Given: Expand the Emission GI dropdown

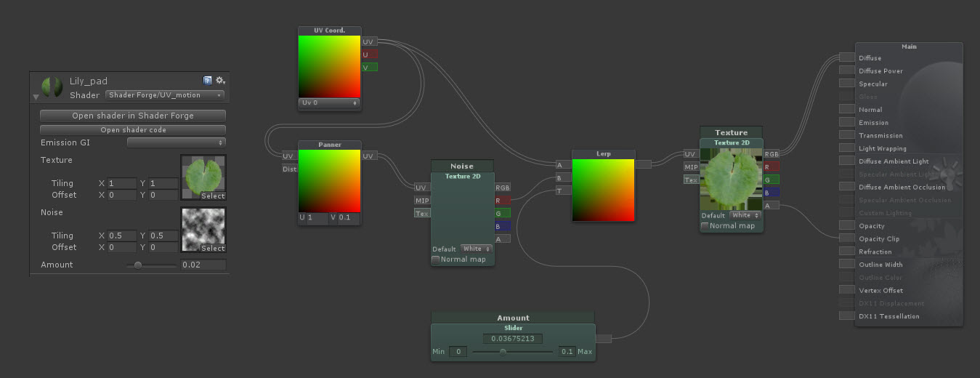Looking at the screenshot, I should point(177,142).
